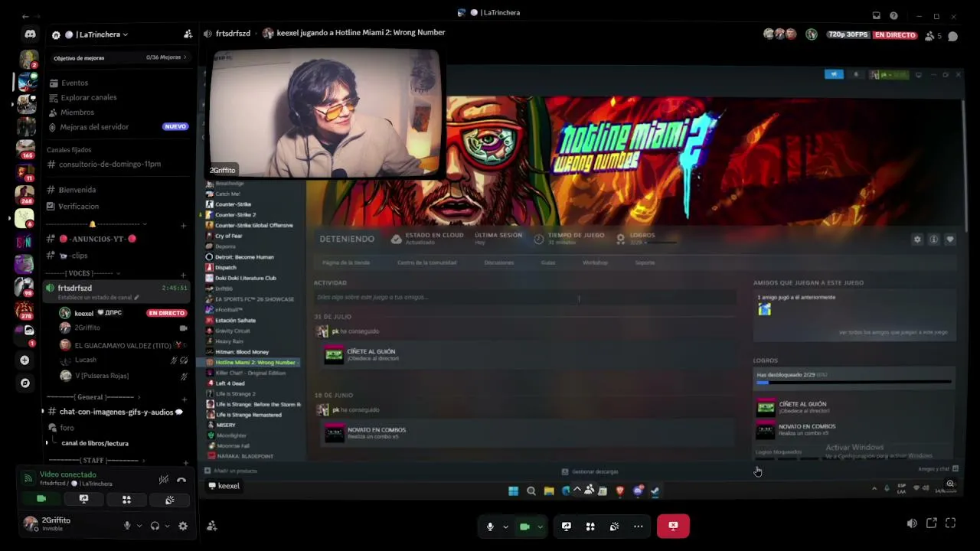
Task: Select Hotline Miami 2 in Steam library
Action: [x=253, y=362]
